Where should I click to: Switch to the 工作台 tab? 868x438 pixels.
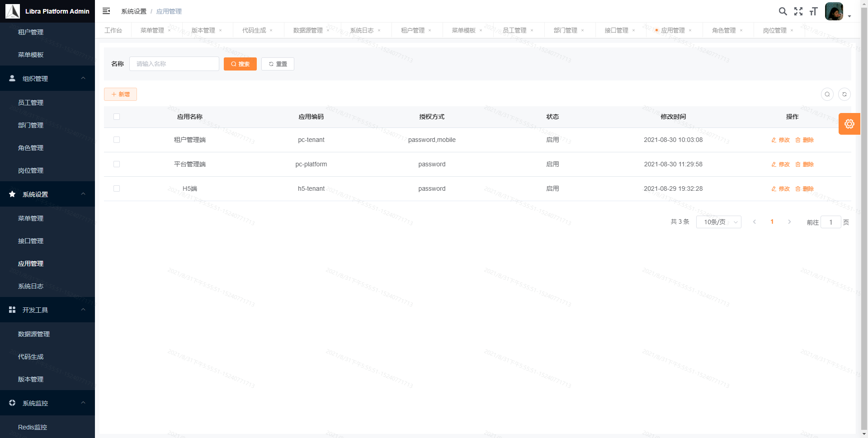(x=113, y=30)
